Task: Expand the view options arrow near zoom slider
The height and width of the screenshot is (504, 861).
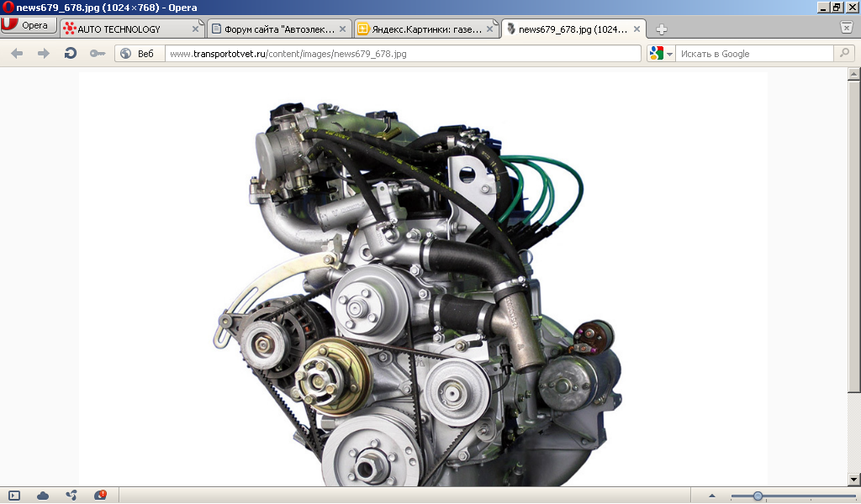Action: (712, 496)
